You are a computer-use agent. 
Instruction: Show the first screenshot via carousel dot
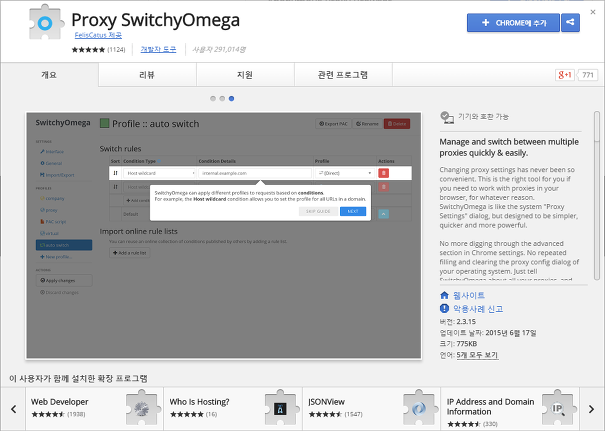(213, 98)
